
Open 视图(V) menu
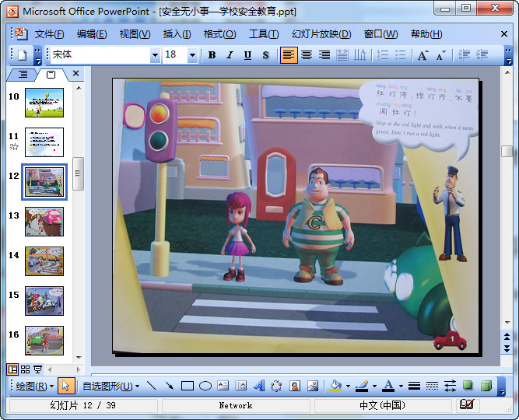[x=135, y=34]
